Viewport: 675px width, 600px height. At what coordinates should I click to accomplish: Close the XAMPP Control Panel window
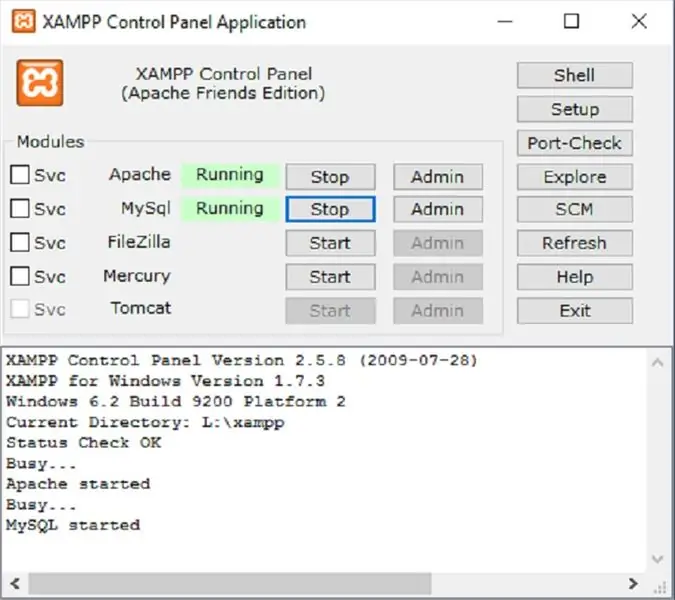pos(639,21)
